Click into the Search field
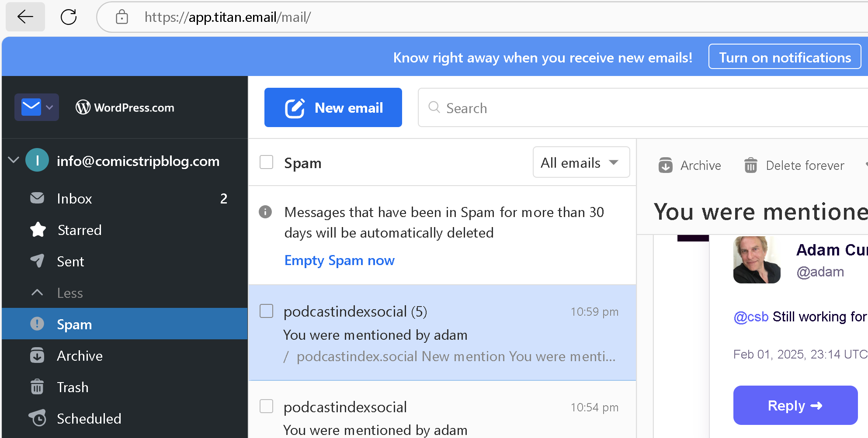 [612, 108]
